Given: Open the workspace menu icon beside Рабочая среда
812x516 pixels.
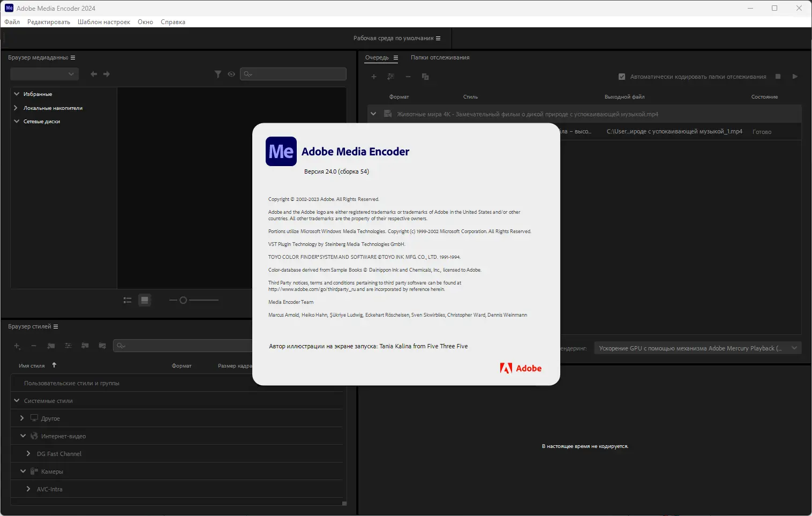Looking at the screenshot, I should [438, 38].
